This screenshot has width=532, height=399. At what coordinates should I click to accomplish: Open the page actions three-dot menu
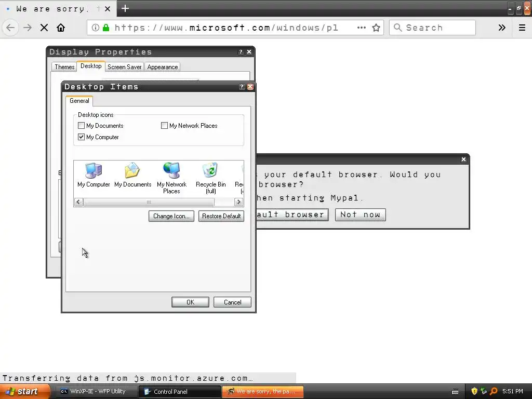[x=362, y=28]
